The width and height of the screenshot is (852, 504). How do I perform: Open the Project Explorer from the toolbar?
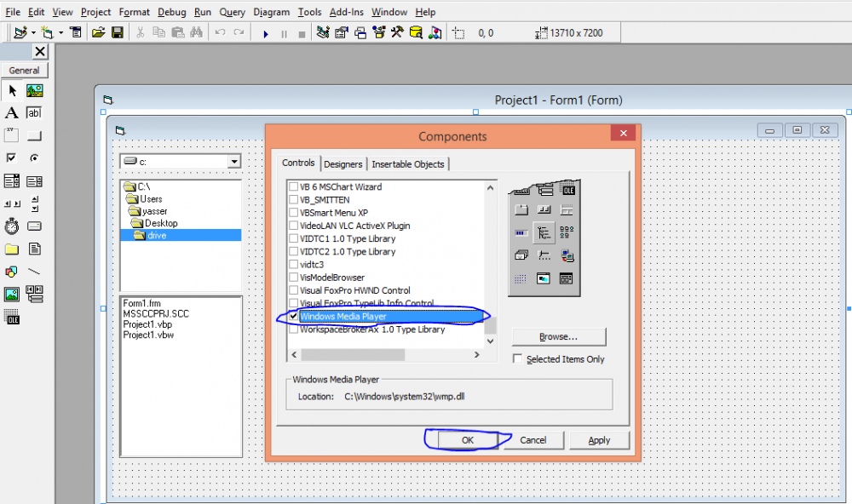click(x=323, y=33)
